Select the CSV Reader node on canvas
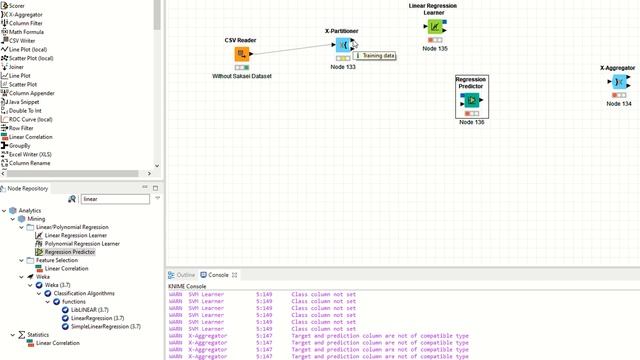Screen dimensions: 640x360 click(x=242, y=54)
